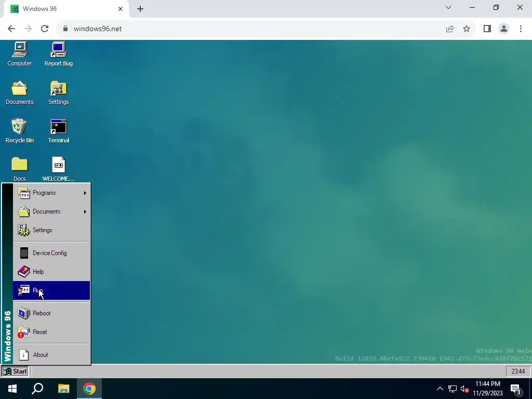Select the WELCOME markdown file icon

point(58,169)
